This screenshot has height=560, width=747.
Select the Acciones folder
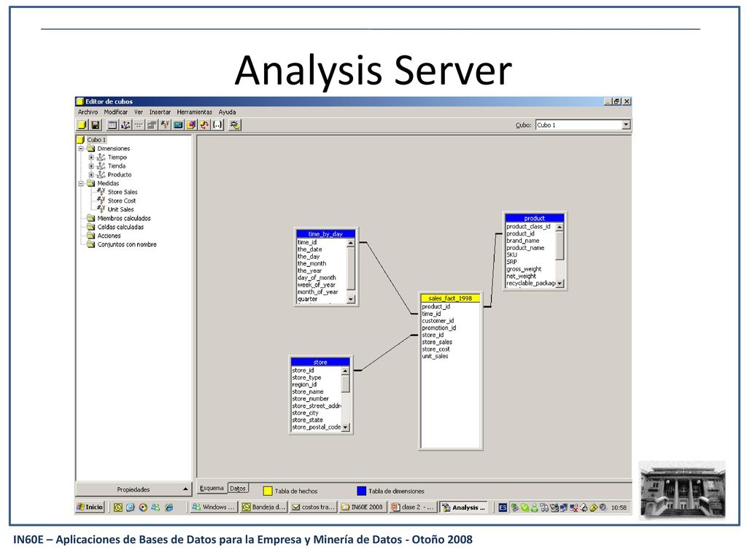(x=109, y=236)
